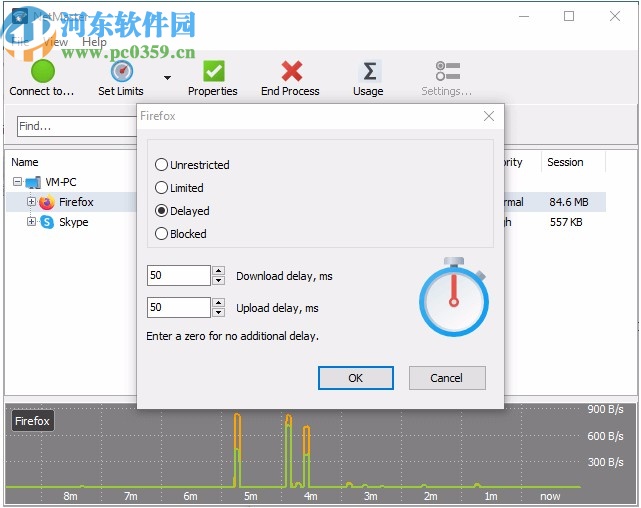Expand the Set Limits dropdown arrow
This screenshot has height=508, width=641.
[x=167, y=77]
